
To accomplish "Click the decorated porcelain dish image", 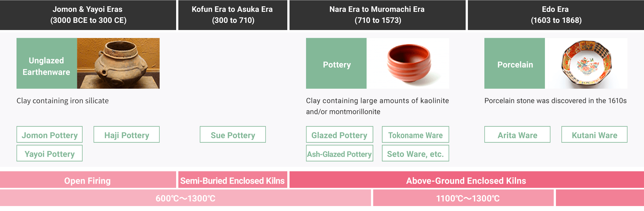I will 586,63.
